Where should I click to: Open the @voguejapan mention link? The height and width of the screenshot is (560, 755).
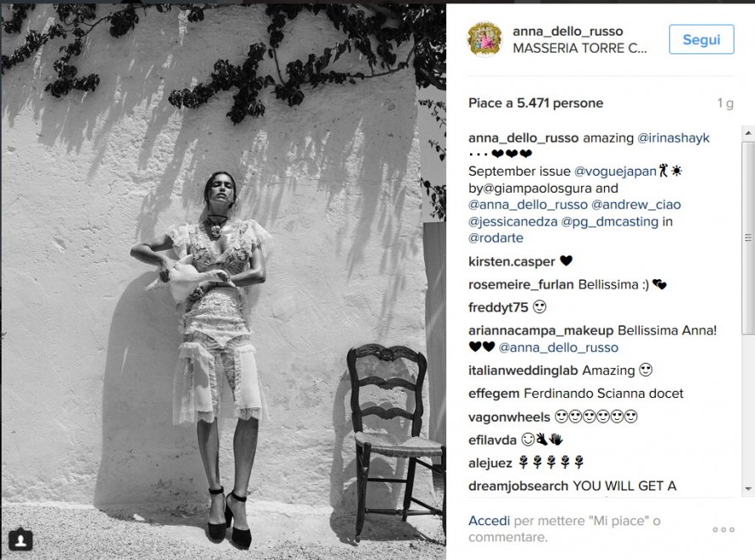tap(615, 171)
